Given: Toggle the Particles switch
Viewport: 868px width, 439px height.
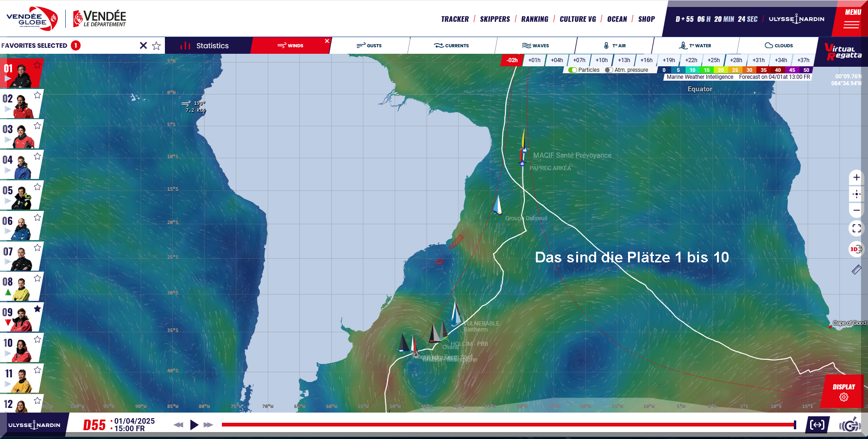Looking at the screenshot, I should pyautogui.click(x=573, y=70).
